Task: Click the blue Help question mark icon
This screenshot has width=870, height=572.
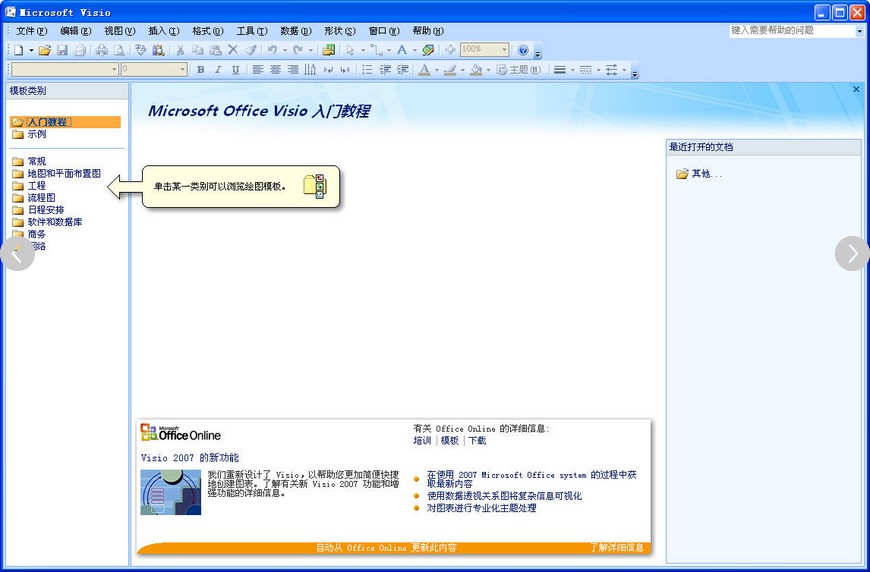Action: coord(523,50)
